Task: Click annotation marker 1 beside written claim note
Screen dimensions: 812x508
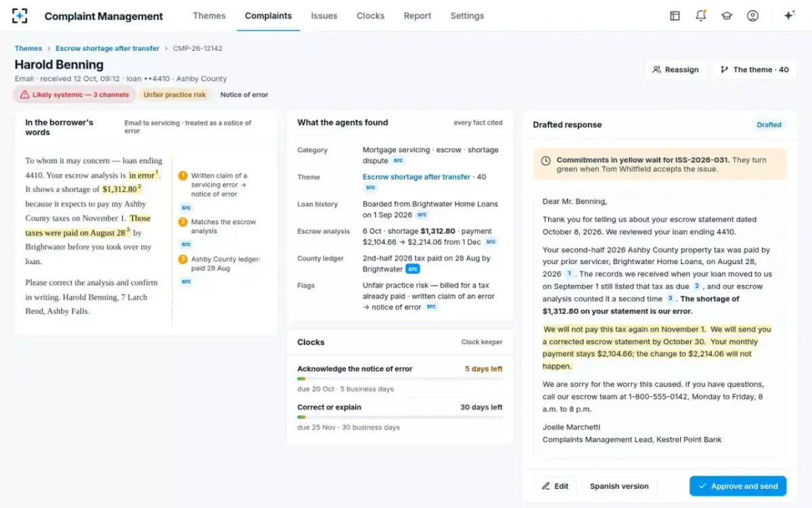Action: (183, 175)
